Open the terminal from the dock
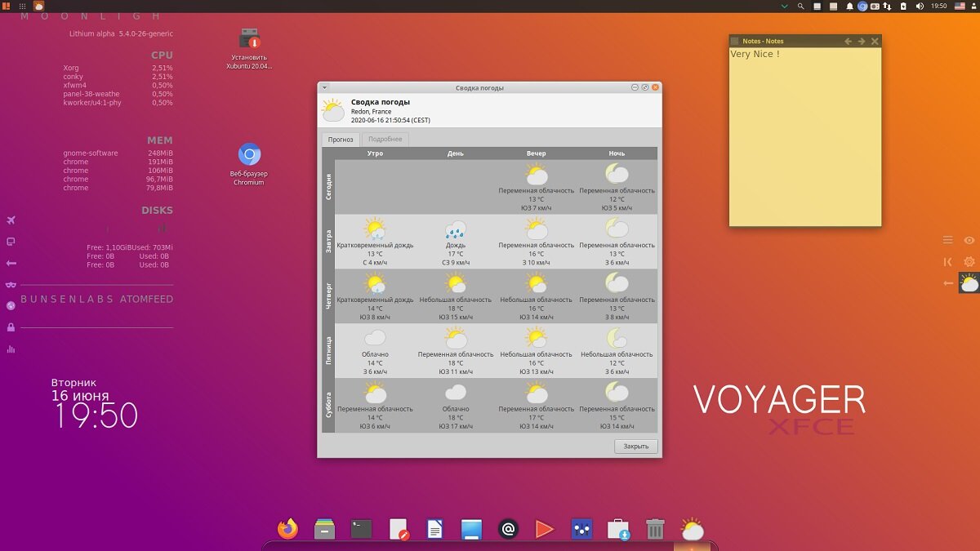The image size is (980, 551). [x=361, y=529]
